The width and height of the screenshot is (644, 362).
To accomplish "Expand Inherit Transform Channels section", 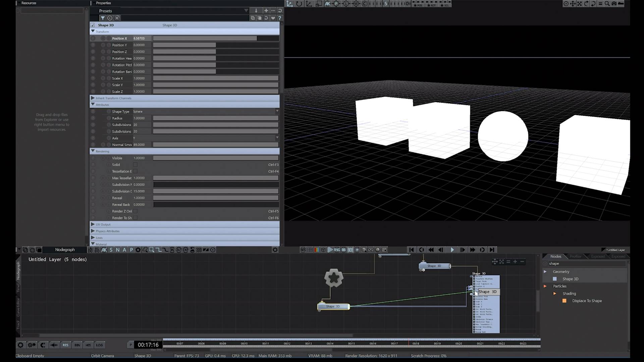I will [x=93, y=98].
